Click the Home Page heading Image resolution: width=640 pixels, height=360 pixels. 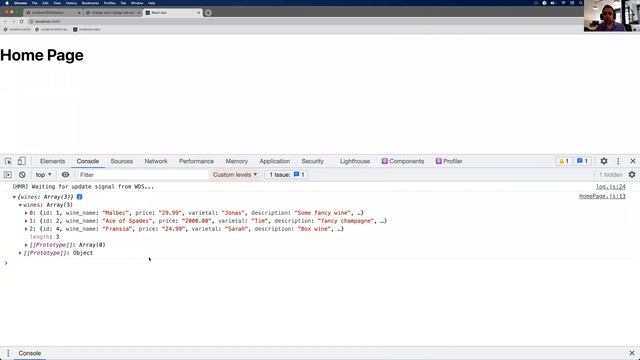click(x=42, y=56)
